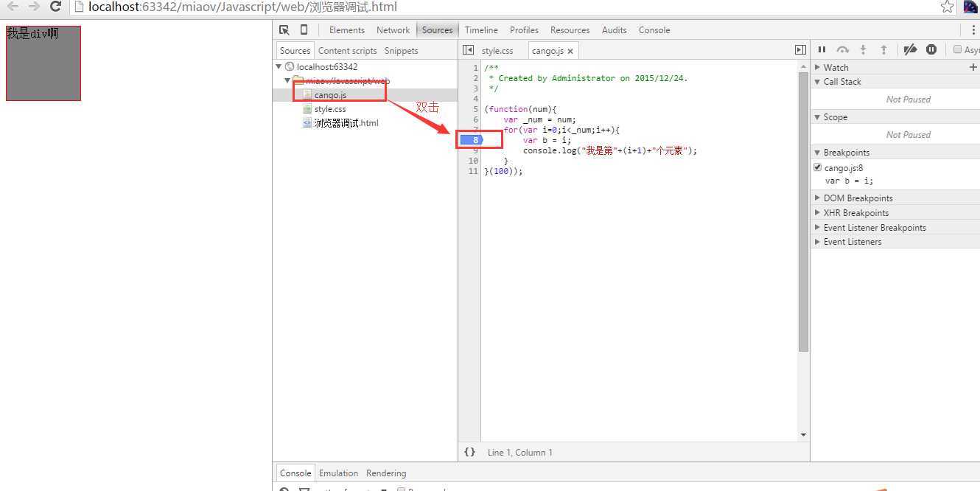980x491 pixels.
Task: Click the editor scrollbar up arrow
Action: pos(803,67)
